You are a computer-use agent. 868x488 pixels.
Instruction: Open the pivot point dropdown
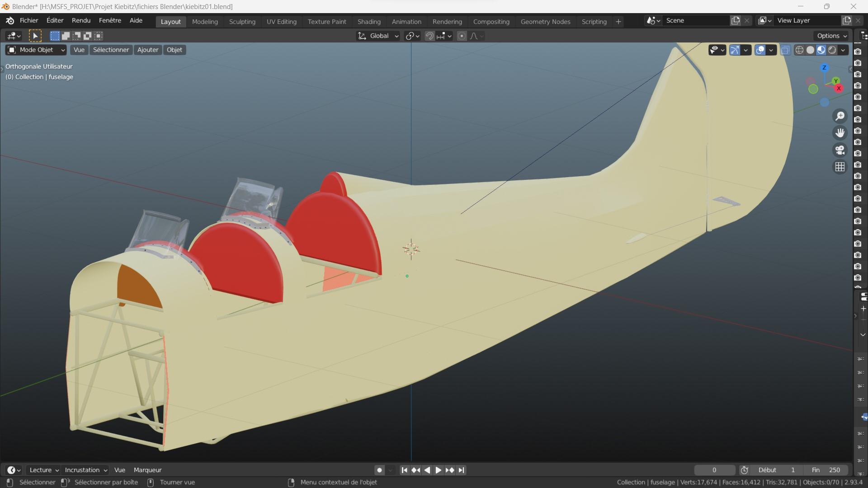click(x=412, y=36)
